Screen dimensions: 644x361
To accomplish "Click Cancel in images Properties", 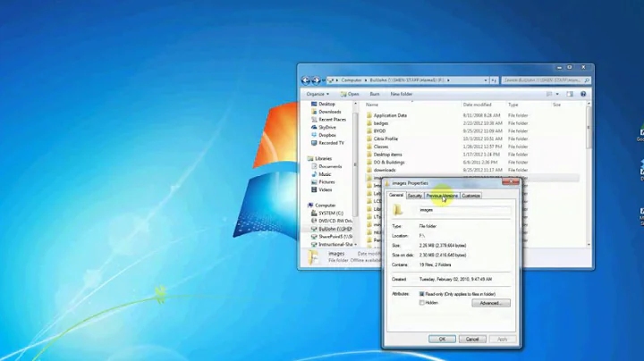I will click(472, 339).
